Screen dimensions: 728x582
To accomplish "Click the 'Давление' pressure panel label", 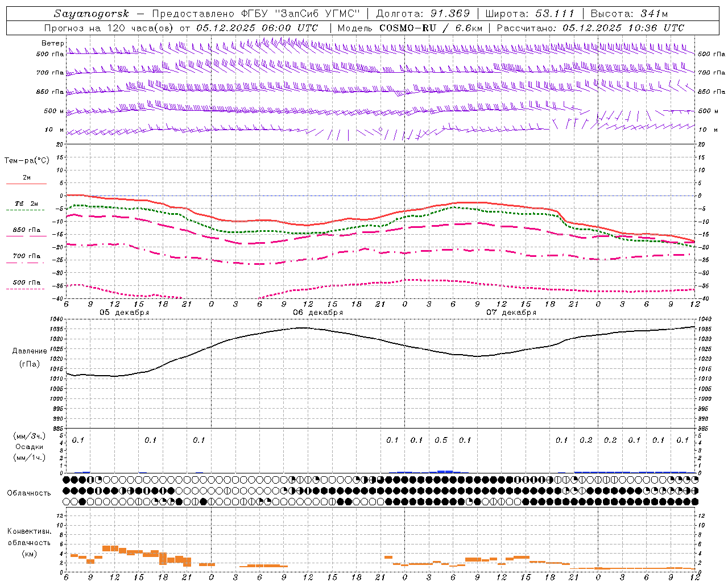I will (x=29, y=351).
